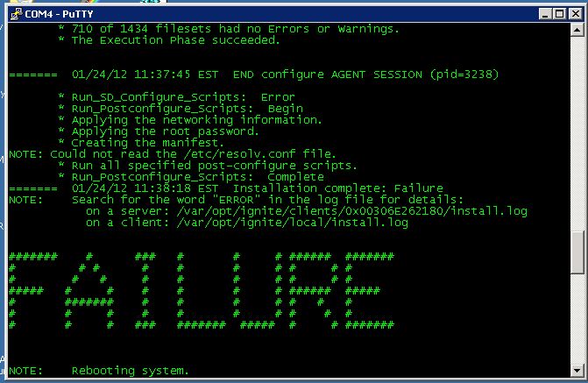Click the 'Run_SD_Configure_Scripts: Error' line

coord(183,97)
